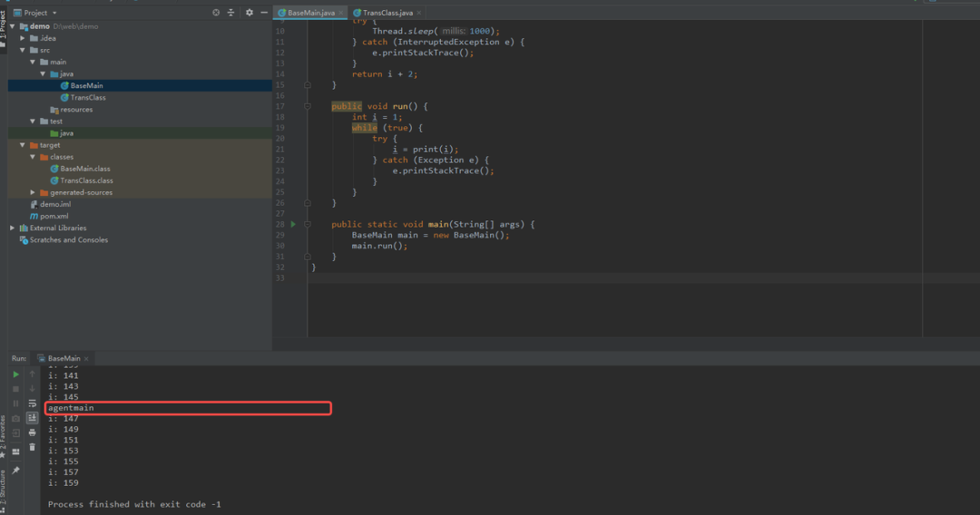
Task: Clear console output with the trash icon
Action: click(x=33, y=447)
